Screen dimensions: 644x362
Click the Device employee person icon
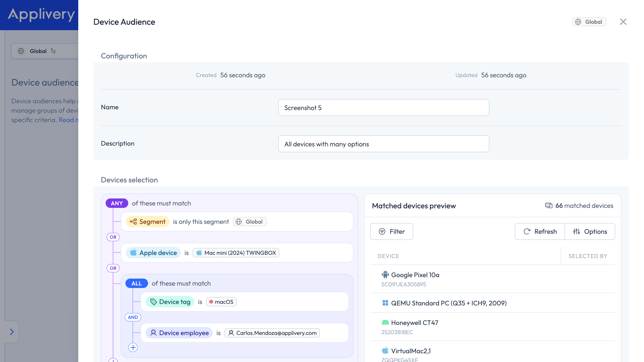coord(153,333)
